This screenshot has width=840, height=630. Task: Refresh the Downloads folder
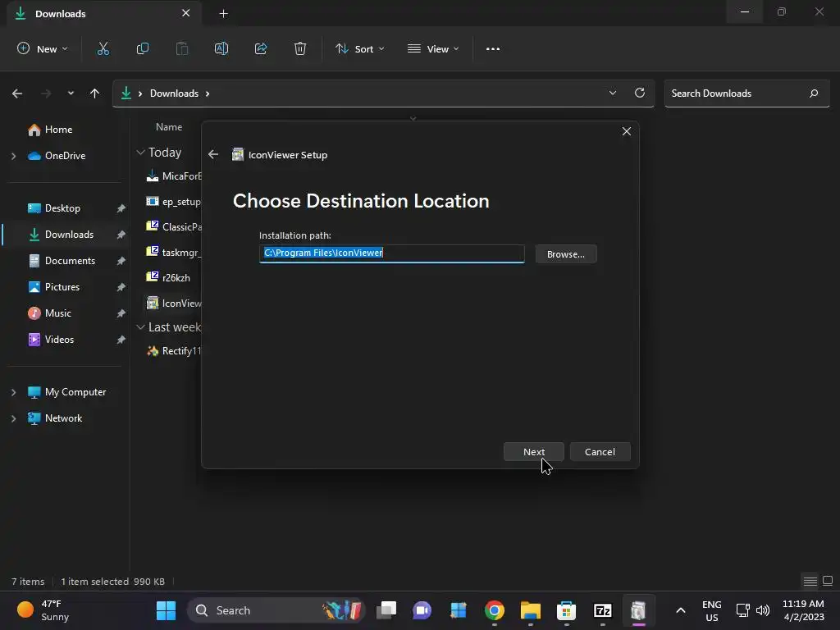(x=640, y=93)
